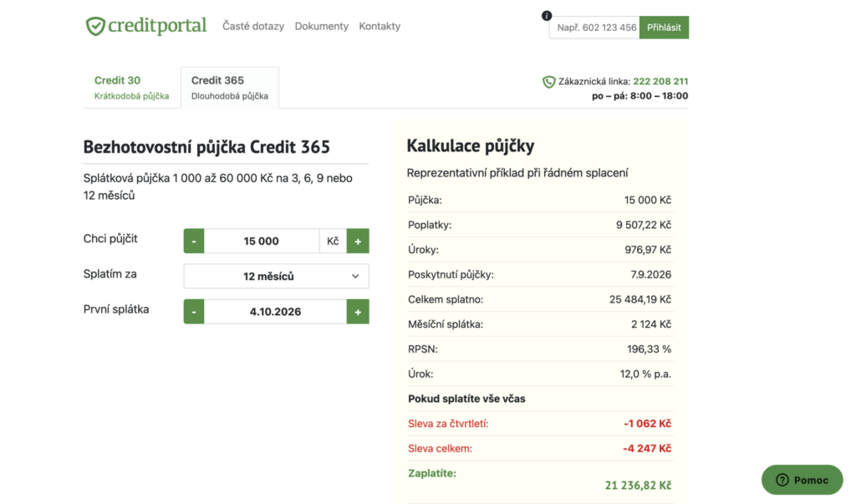
Task: Open the Pomoc help widget
Action: tap(802, 480)
